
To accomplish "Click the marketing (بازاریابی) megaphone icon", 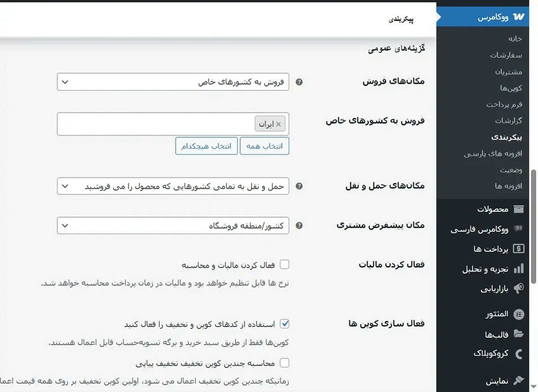I will point(519,288).
